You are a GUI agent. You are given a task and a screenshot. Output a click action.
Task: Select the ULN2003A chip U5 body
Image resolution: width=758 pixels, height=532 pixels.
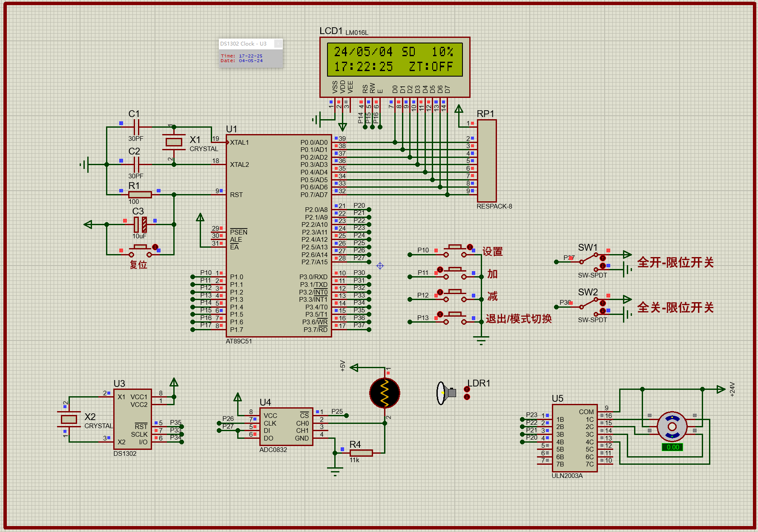[575, 438]
